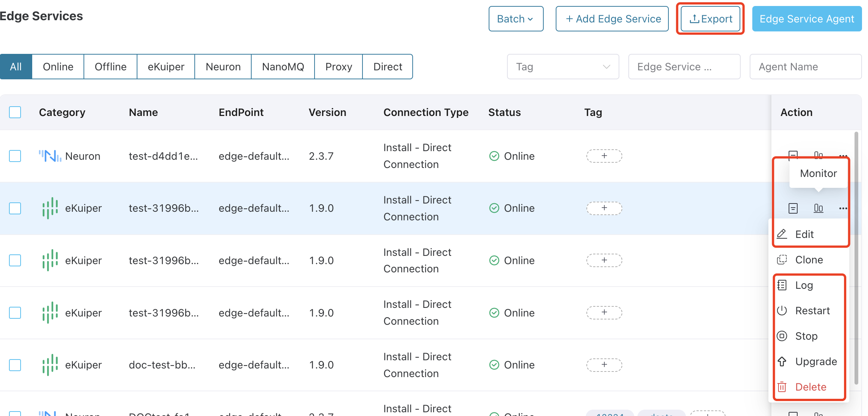Show Proxy connection services
The height and width of the screenshot is (416, 868).
point(339,67)
